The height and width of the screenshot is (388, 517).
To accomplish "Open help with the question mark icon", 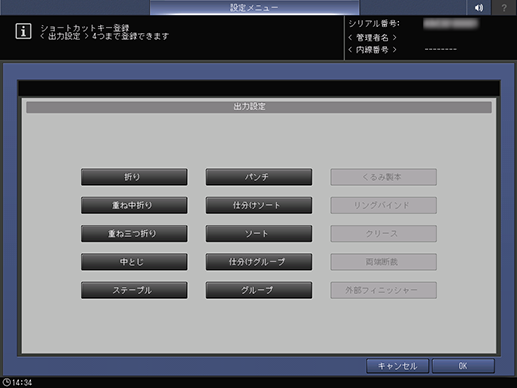I will click(504, 7).
